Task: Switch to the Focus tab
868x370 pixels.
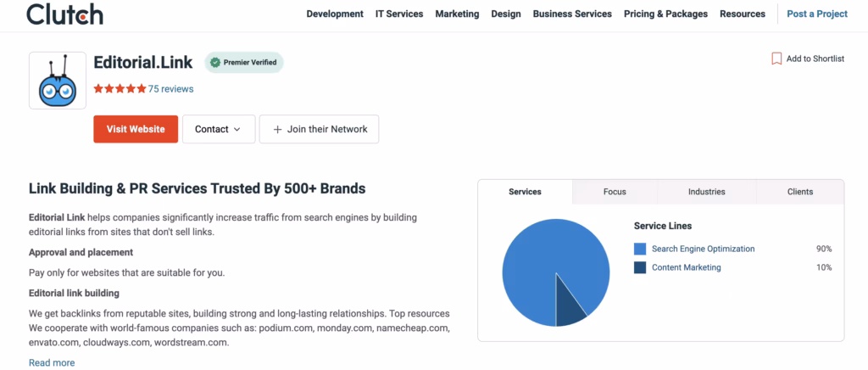Action: [615, 192]
